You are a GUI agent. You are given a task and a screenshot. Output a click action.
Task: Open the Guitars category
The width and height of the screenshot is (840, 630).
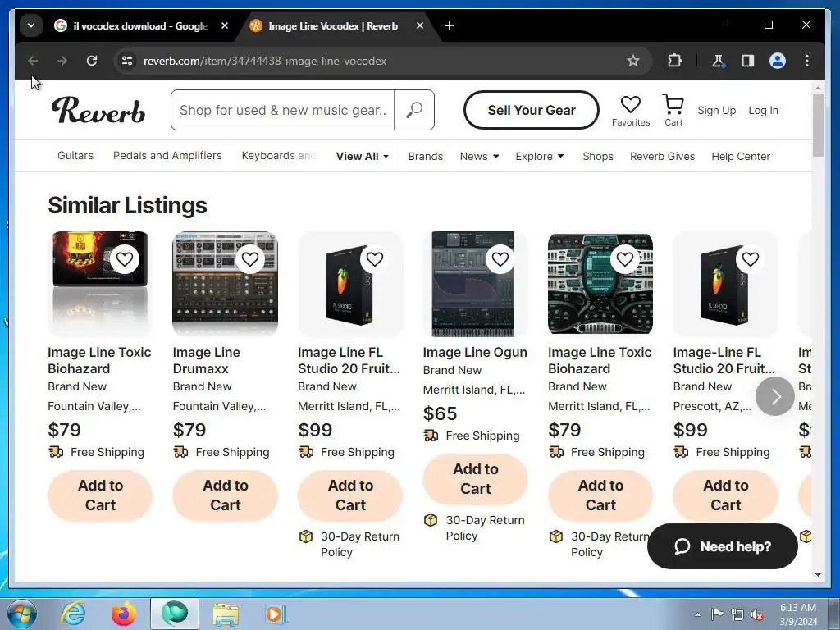pyautogui.click(x=75, y=155)
